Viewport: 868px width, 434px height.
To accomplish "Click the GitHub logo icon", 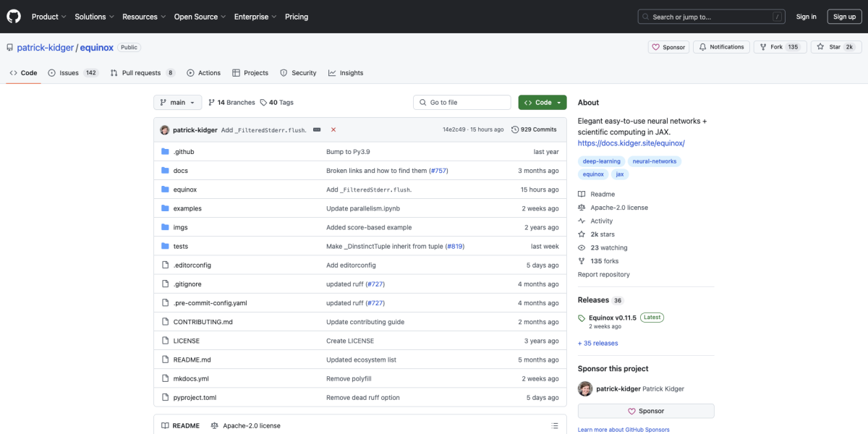I will (14, 16).
